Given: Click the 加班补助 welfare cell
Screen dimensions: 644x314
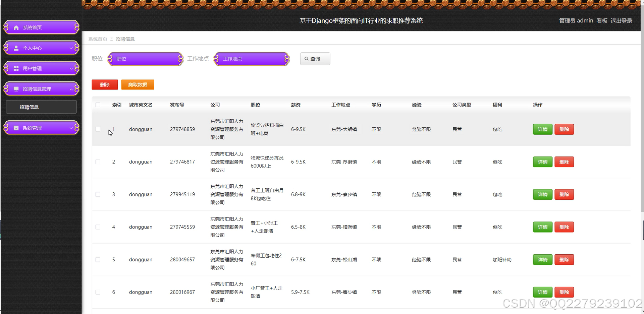Looking at the screenshot, I should [502, 260].
